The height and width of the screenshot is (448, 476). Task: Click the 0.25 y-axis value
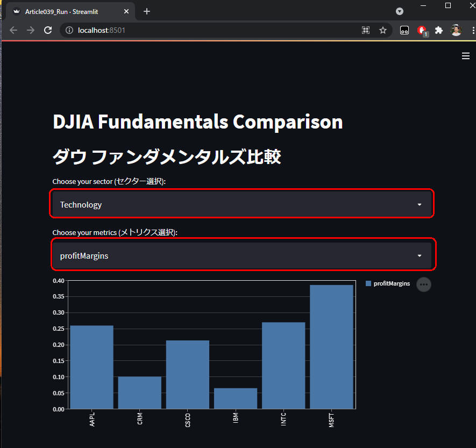(x=59, y=329)
